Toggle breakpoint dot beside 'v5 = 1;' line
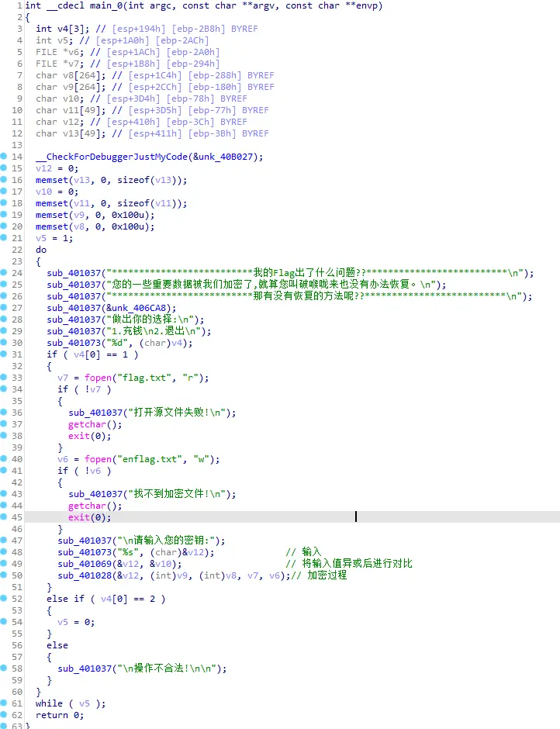Viewport: 560px width, 729px height. pyautogui.click(x=3, y=237)
